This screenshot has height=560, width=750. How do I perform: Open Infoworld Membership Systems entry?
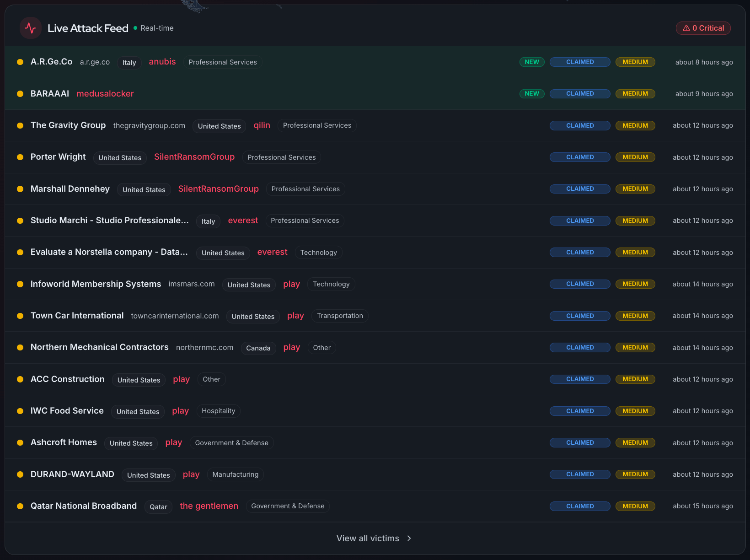(96, 284)
